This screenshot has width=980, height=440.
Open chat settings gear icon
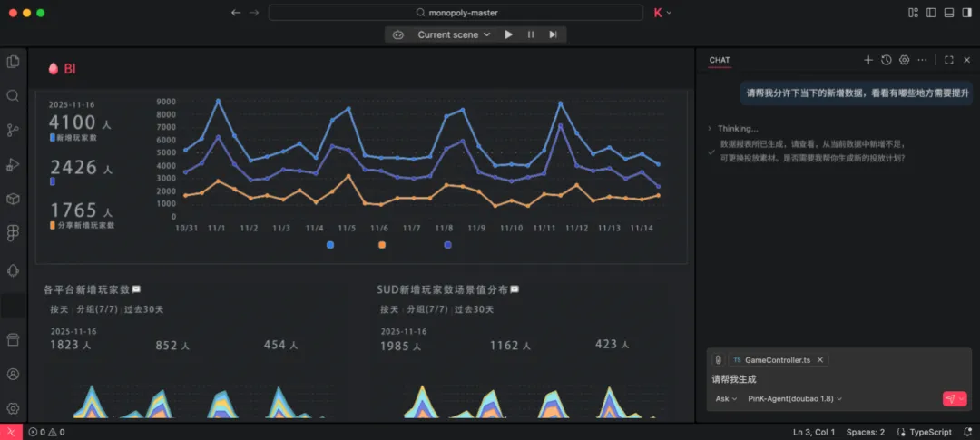pos(904,60)
